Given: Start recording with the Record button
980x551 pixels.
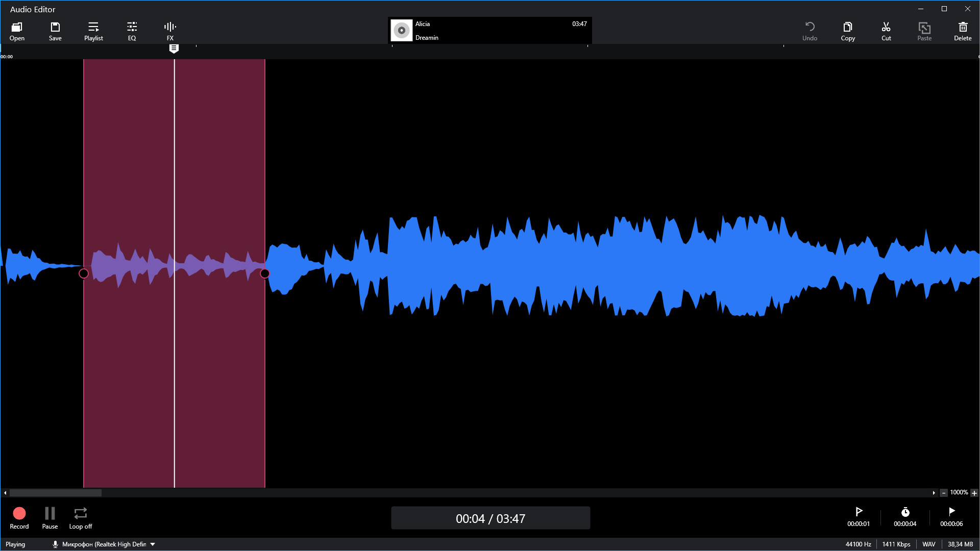Looking at the screenshot, I should pos(19,517).
